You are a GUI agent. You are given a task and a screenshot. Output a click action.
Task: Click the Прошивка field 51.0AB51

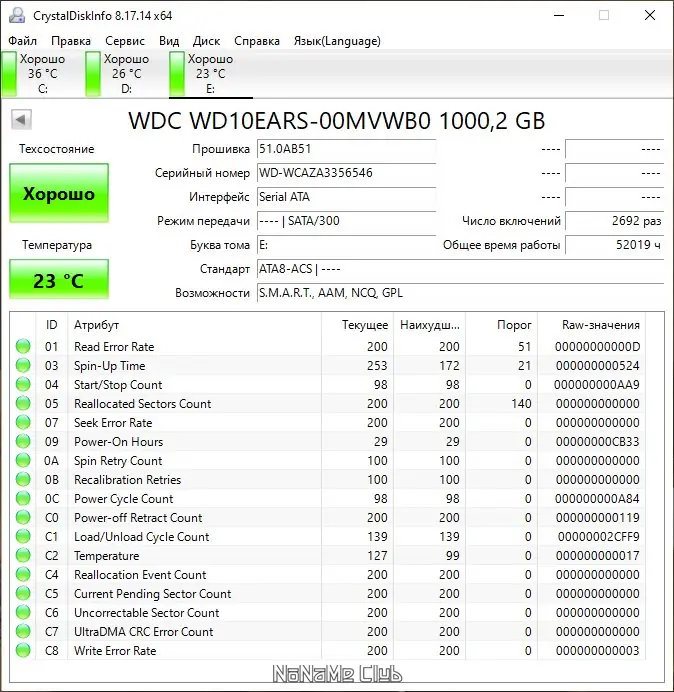tap(346, 149)
